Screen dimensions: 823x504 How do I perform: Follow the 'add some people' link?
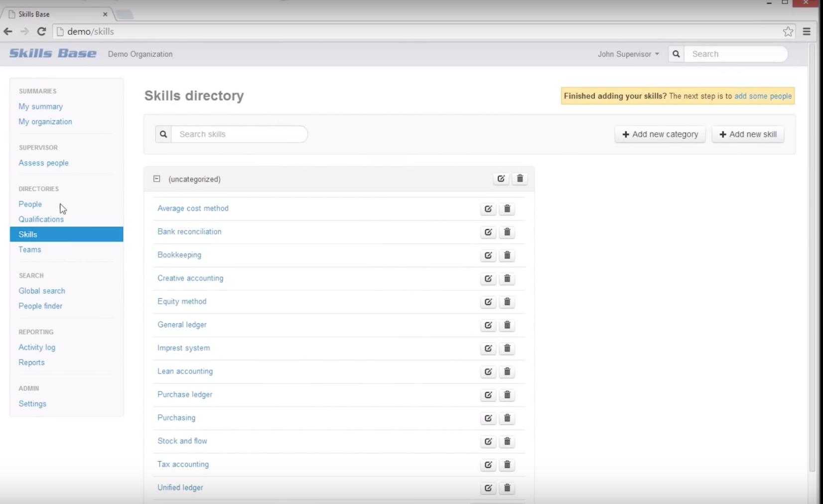pos(763,96)
